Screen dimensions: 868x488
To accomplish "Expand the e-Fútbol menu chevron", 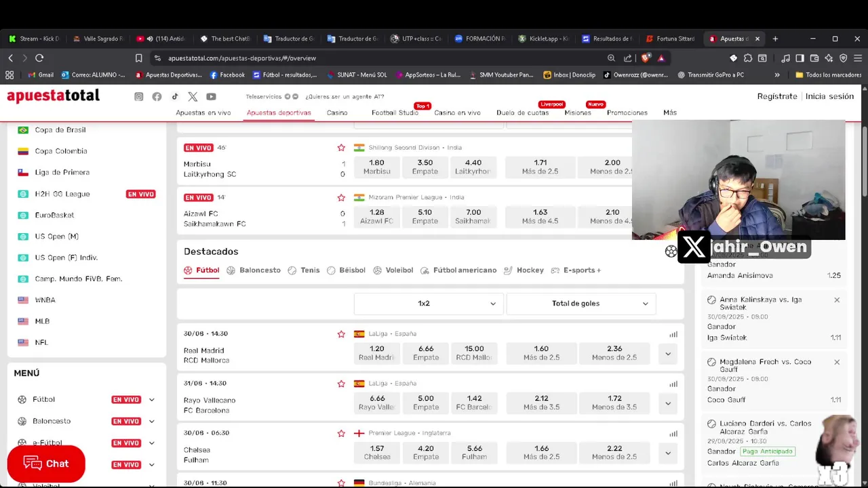I will pos(151,443).
